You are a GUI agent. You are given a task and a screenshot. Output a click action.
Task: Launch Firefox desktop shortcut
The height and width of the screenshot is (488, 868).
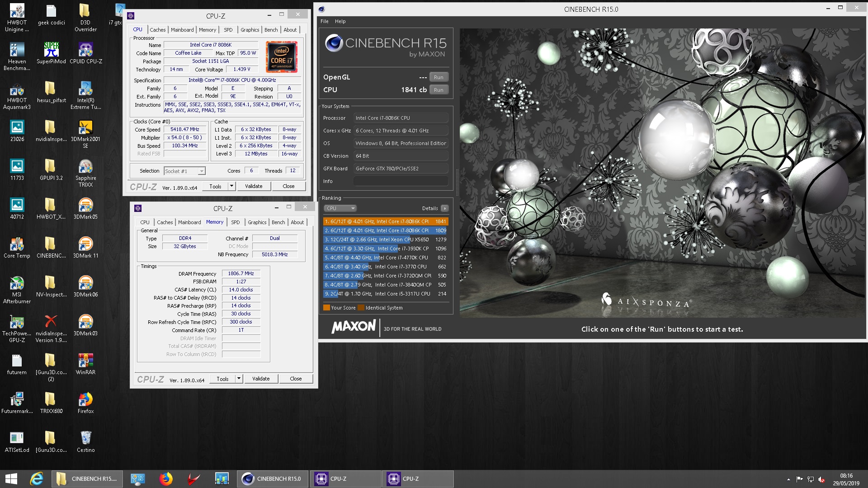85,403
